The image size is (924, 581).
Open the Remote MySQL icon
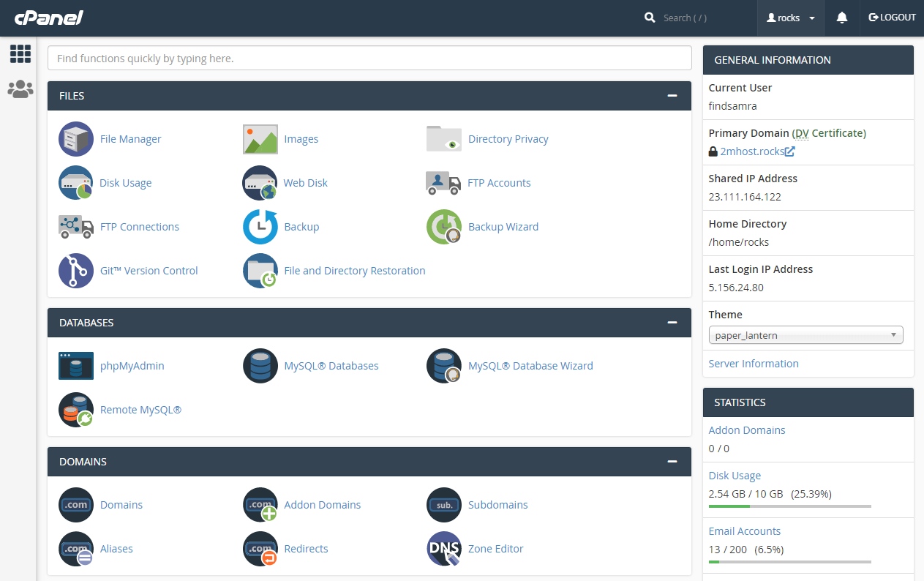[76, 410]
